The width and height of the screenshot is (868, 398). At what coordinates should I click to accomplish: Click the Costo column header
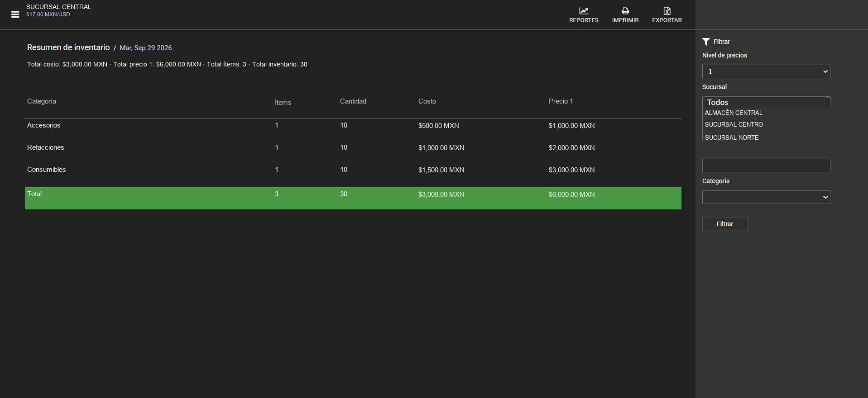pyautogui.click(x=427, y=101)
